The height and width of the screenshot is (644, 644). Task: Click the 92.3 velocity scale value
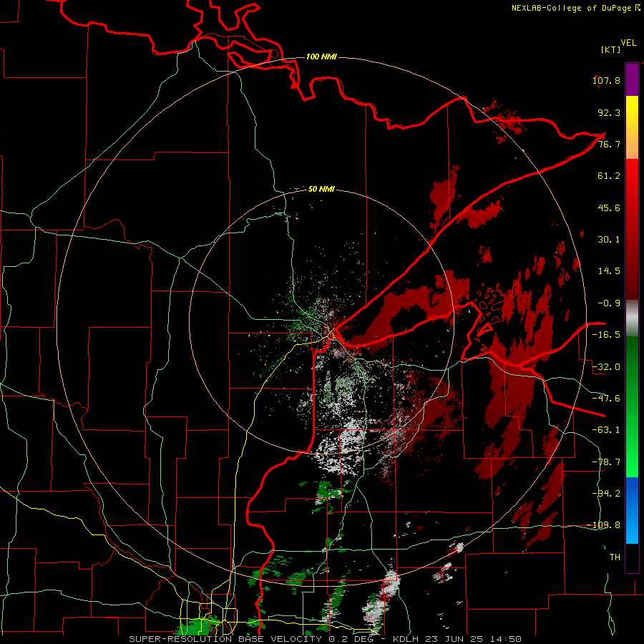coord(609,112)
